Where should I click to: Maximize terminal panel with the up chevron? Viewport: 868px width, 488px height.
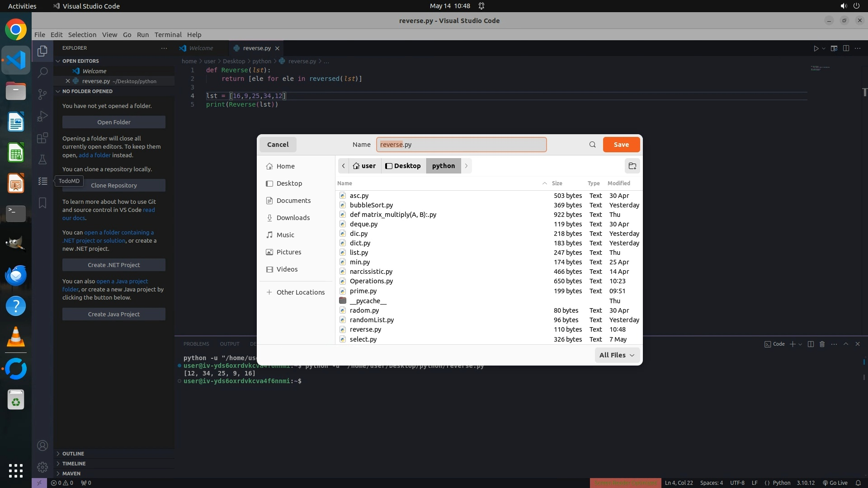click(846, 344)
